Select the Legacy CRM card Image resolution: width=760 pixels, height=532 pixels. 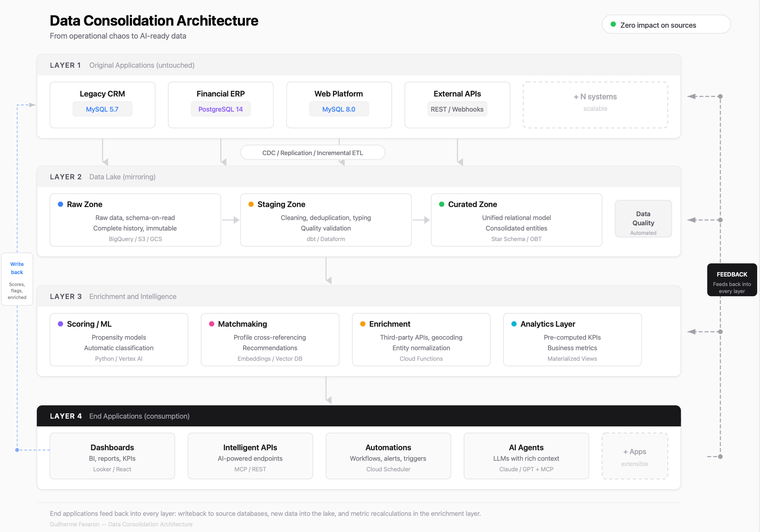pos(102,105)
